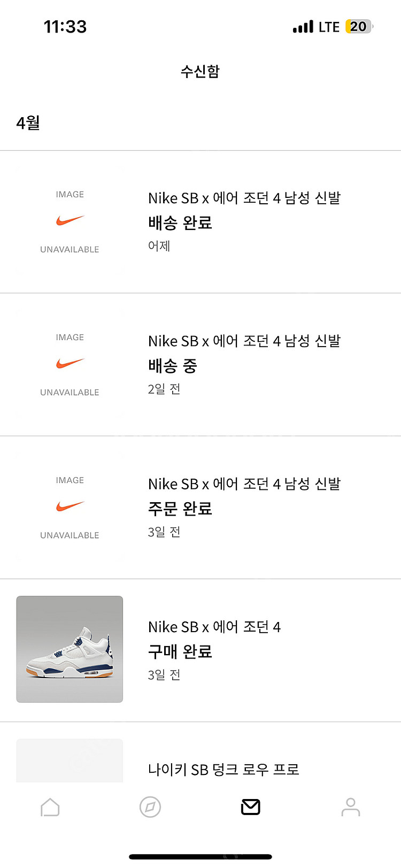
Task: Tap the 어제 timestamp on first message
Action: [159, 246]
